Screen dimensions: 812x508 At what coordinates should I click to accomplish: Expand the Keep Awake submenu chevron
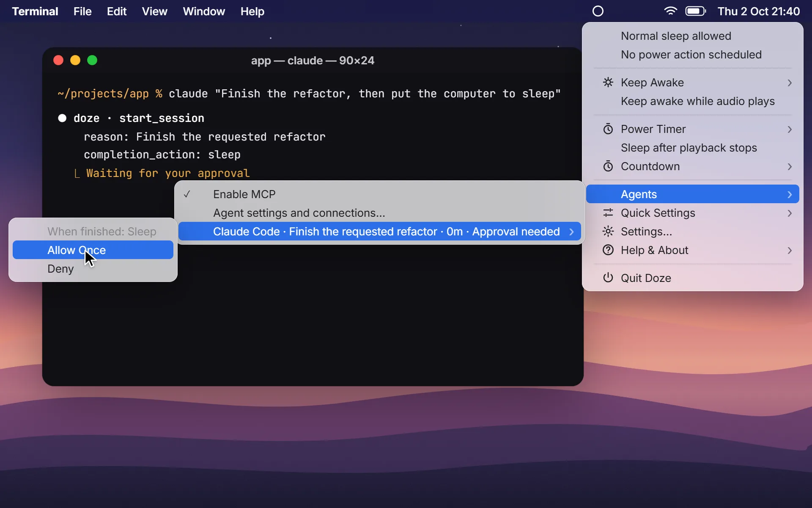pos(789,83)
